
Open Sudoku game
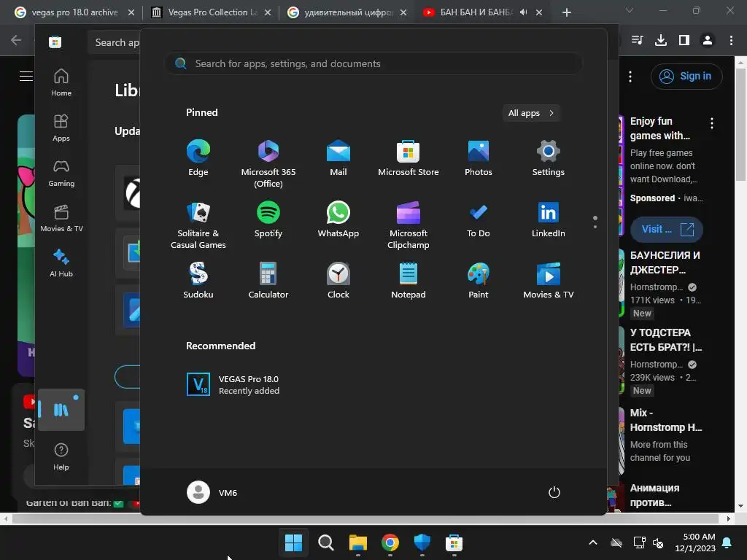click(198, 281)
